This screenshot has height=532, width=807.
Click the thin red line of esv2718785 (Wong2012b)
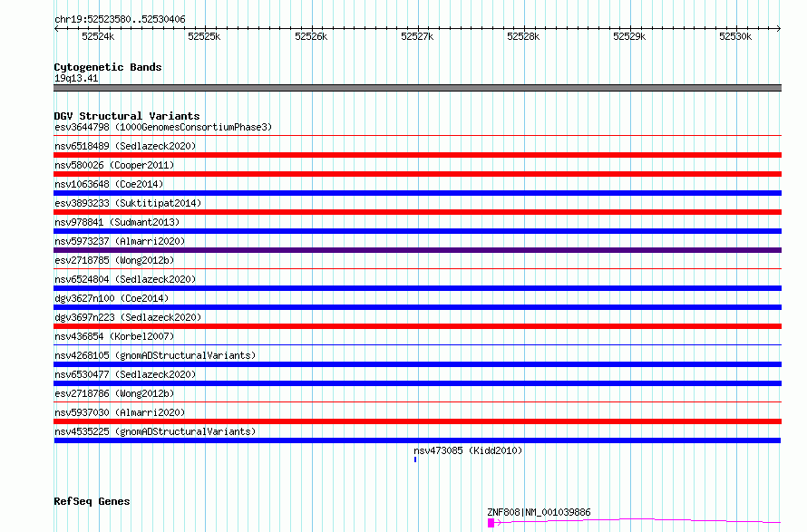tap(417, 268)
